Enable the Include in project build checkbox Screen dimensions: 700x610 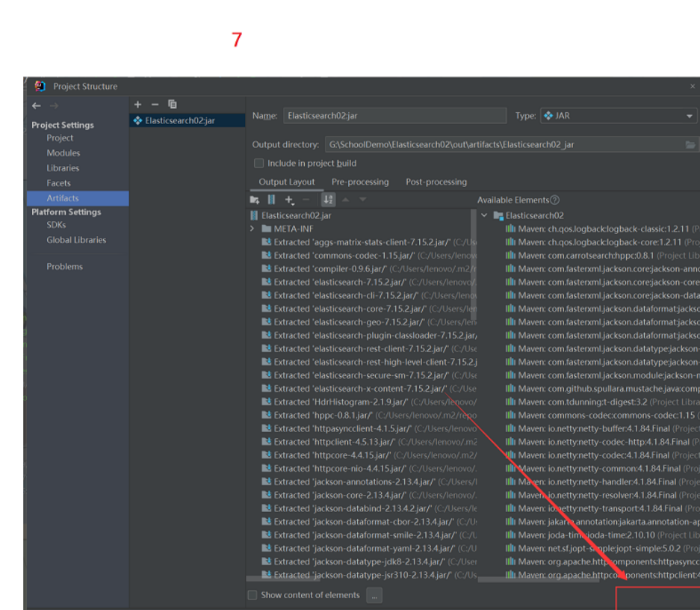258,163
